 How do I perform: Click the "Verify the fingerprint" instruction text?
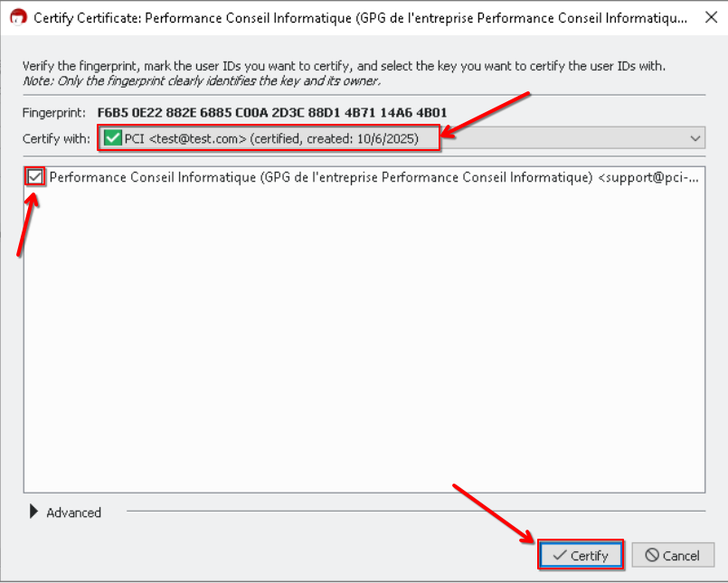pos(344,66)
